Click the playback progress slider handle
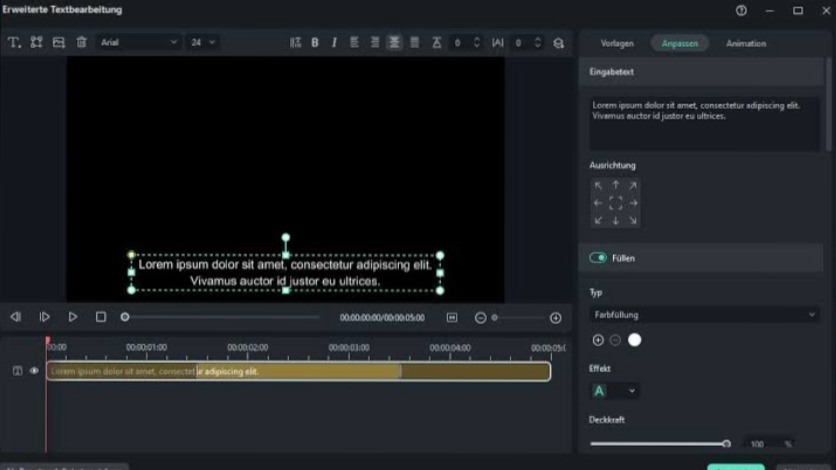836x470 pixels. [x=125, y=317]
